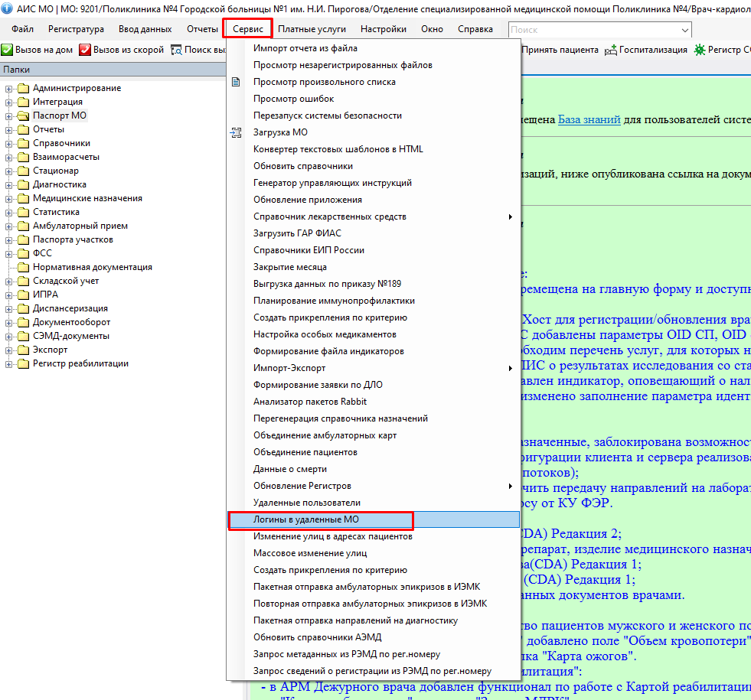Click the blue info icon in title bar
This screenshot has width=751, height=700.
pyautogui.click(x=7, y=8)
